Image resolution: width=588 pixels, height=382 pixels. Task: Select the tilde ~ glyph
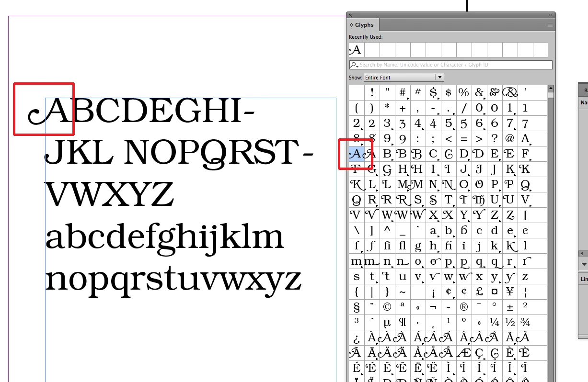click(x=402, y=292)
